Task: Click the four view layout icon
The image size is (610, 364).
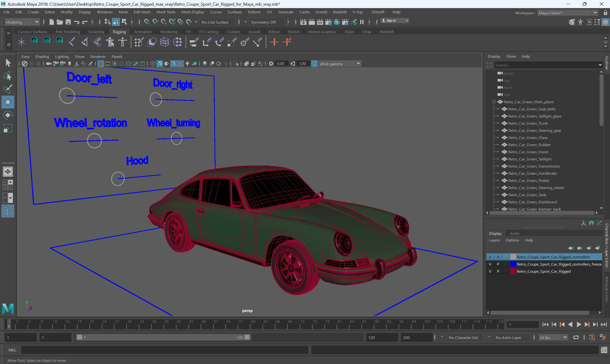Action: pos(8,185)
